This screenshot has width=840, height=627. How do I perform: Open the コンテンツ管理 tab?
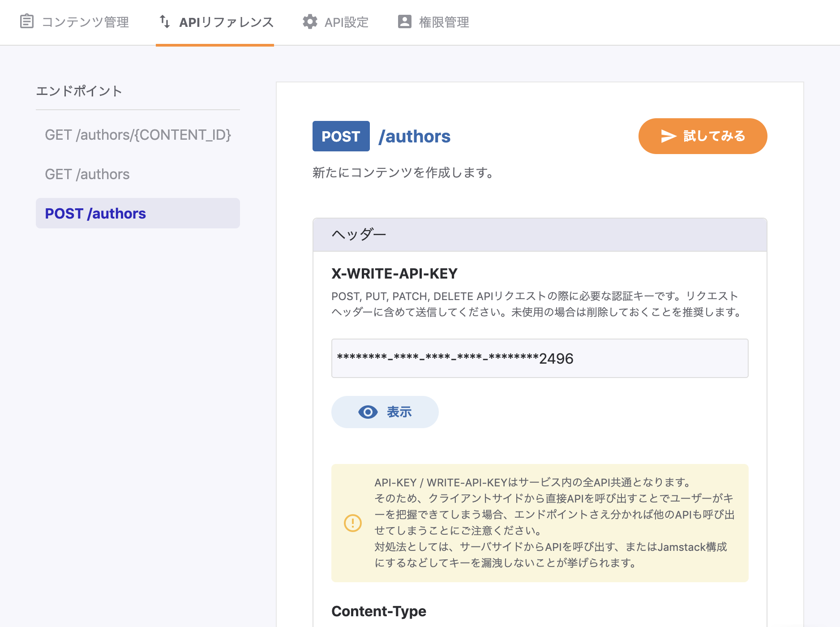[85, 22]
